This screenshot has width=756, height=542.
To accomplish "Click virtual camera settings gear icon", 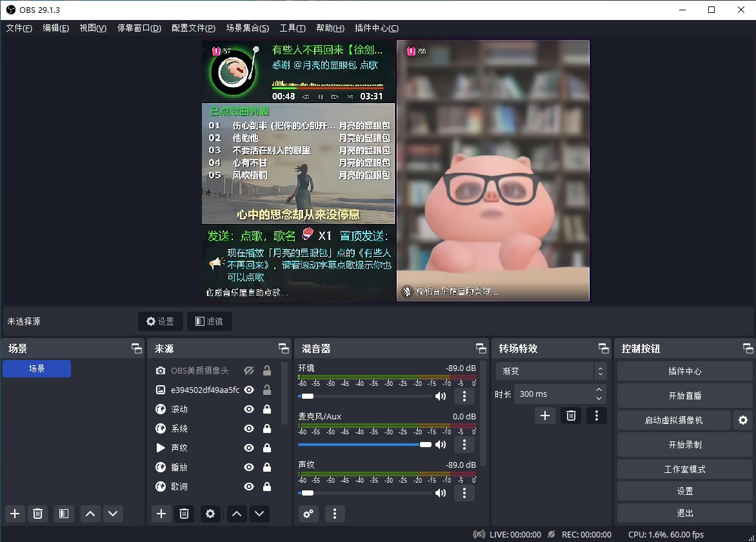I will point(742,419).
